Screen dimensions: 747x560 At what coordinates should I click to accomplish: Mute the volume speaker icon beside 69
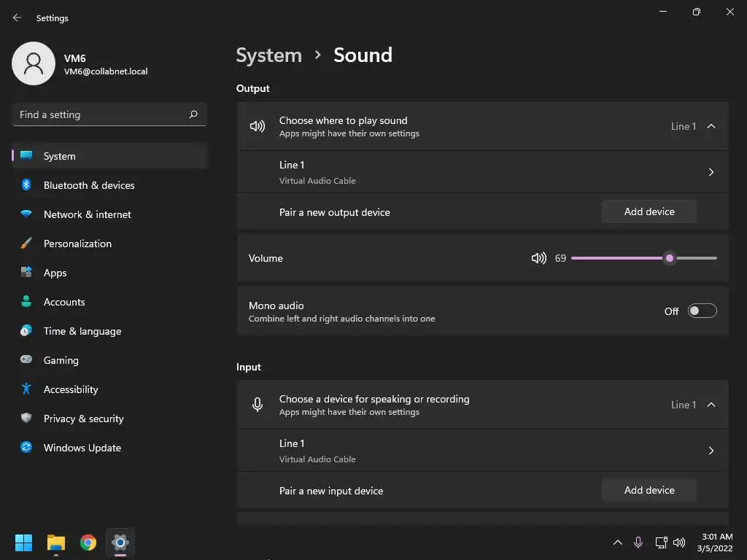[538, 258]
